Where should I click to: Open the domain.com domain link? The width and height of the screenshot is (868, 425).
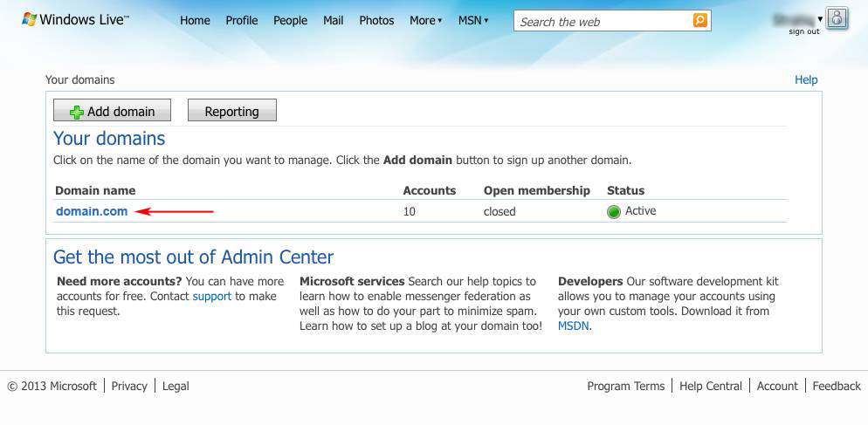pyautogui.click(x=92, y=211)
